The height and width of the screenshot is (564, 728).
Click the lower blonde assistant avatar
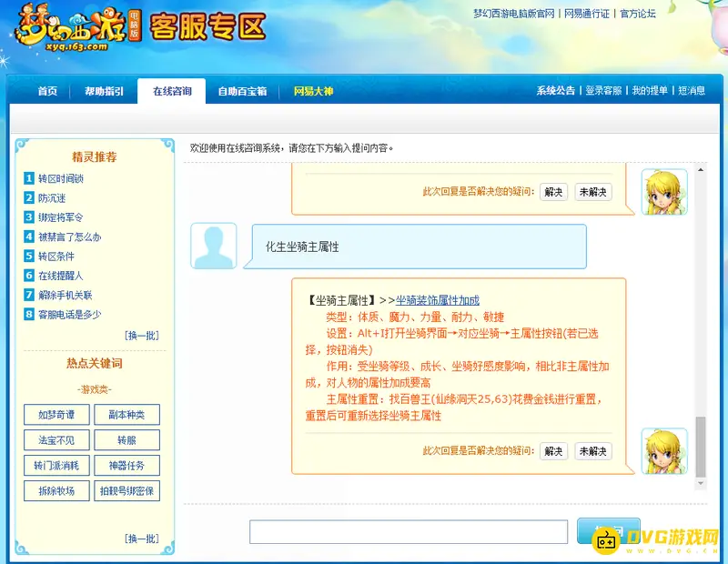coord(664,451)
